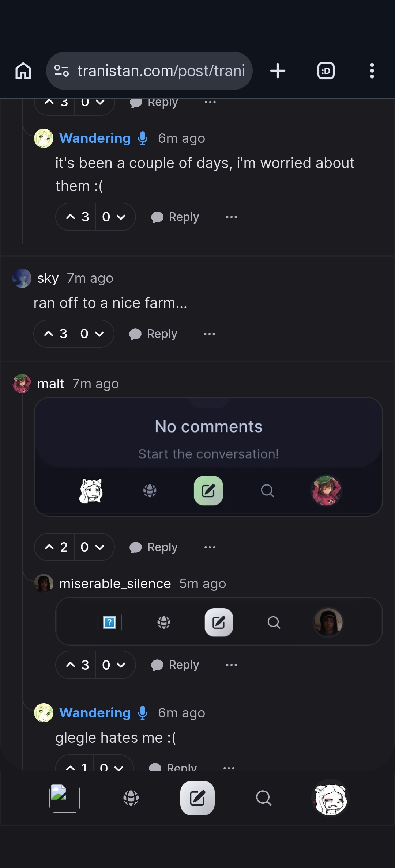Open search from bottom navigation bar

point(263,798)
